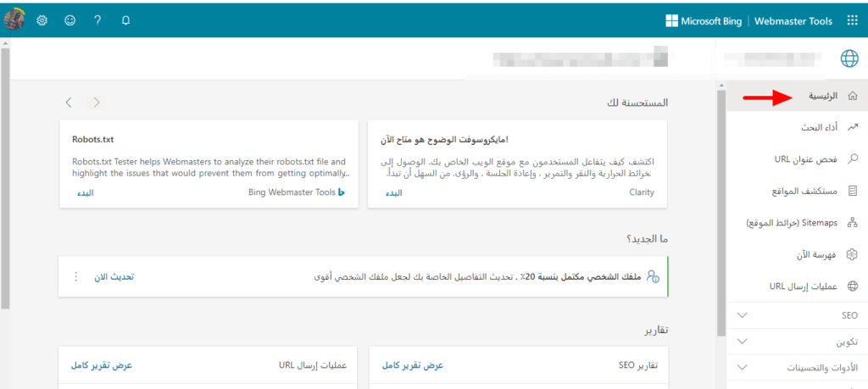
Task: Click the main content vertical scrollbar
Action: (x=721, y=213)
